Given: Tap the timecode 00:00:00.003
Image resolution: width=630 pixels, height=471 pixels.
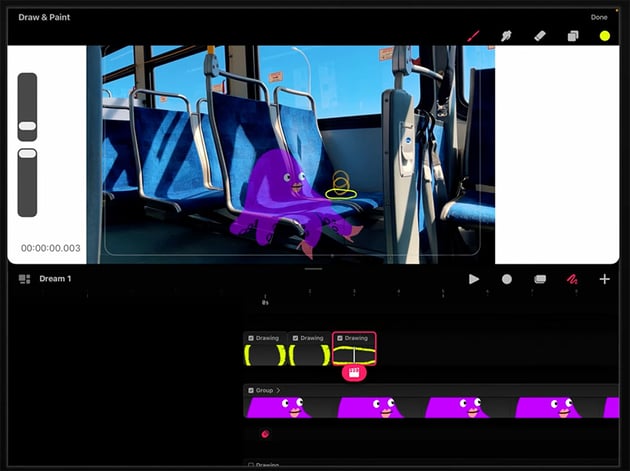Looking at the screenshot, I should pos(51,248).
